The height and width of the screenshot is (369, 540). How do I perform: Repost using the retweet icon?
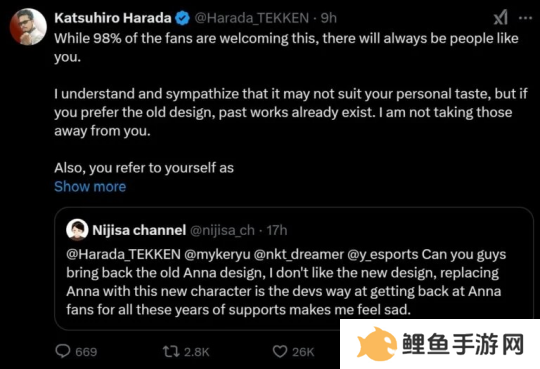coord(171,351)
